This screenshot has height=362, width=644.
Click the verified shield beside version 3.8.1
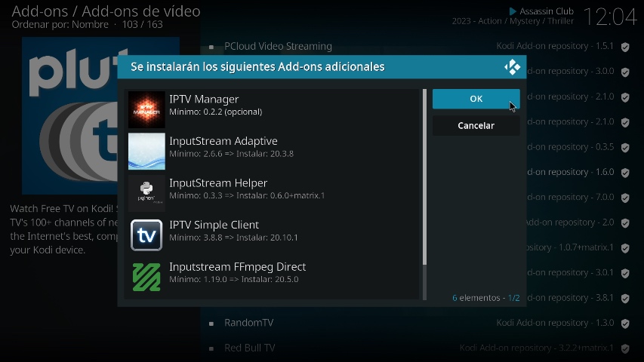coord(625,299)
